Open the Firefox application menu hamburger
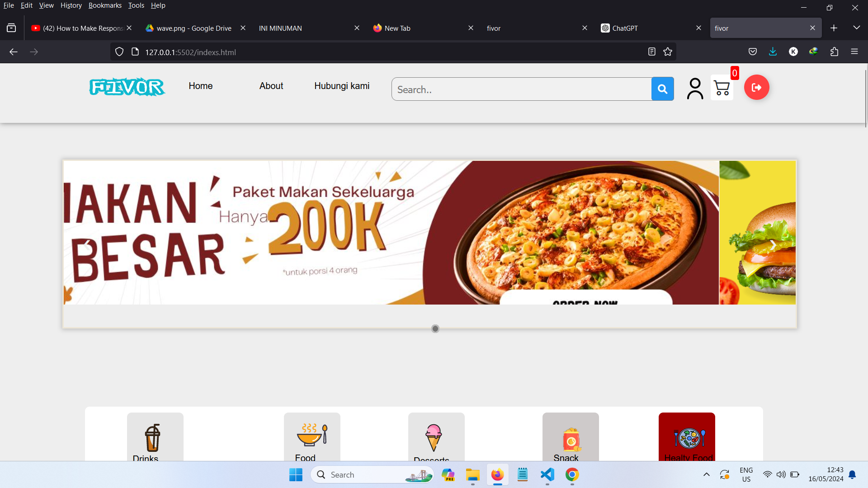The width and height of the screenshot is (868, 488). point(854,52)
